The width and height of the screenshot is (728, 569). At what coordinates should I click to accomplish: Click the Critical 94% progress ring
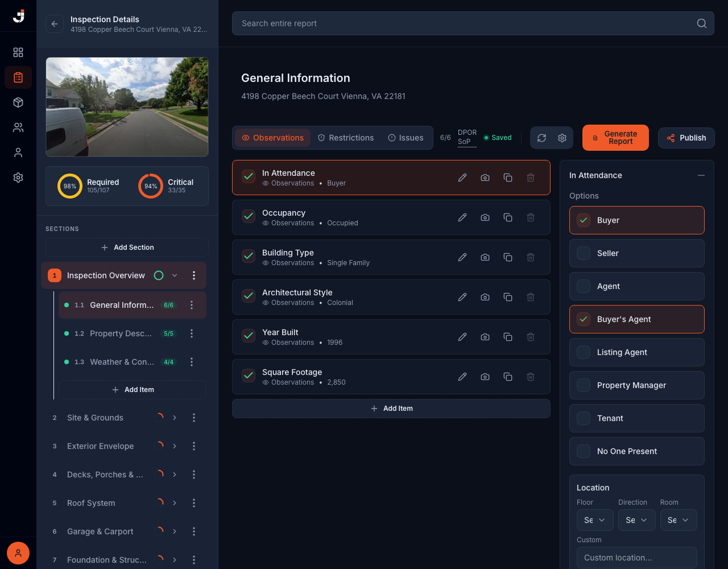click(151, 186)
